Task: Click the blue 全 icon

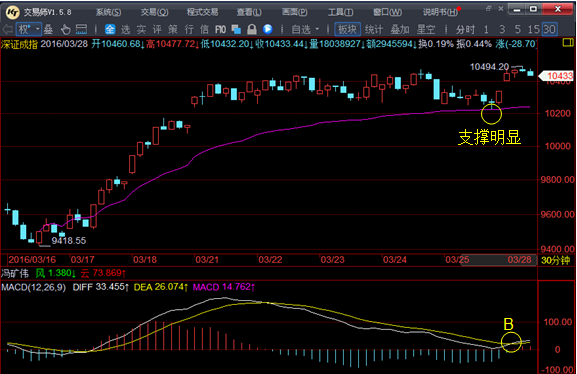Action: 110,29
